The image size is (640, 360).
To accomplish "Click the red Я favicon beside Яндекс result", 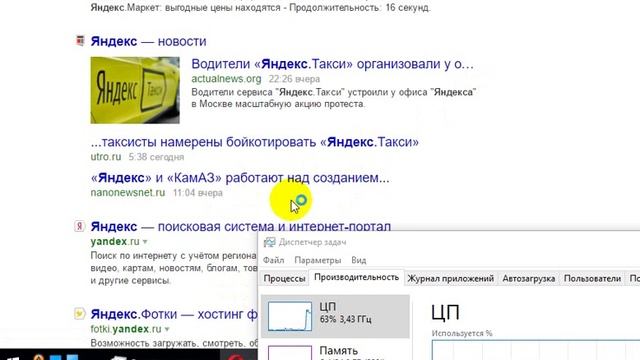I will click(80, 226).
